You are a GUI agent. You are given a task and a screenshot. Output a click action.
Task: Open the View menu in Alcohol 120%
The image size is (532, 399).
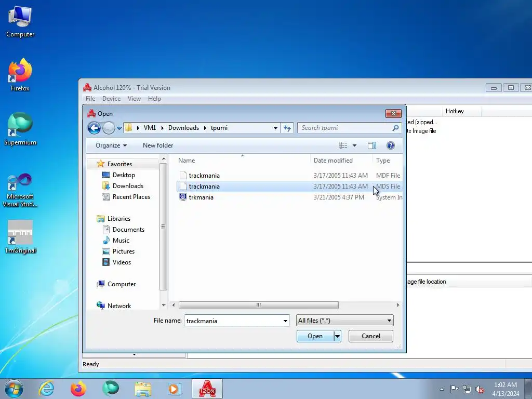click(134, 99)
